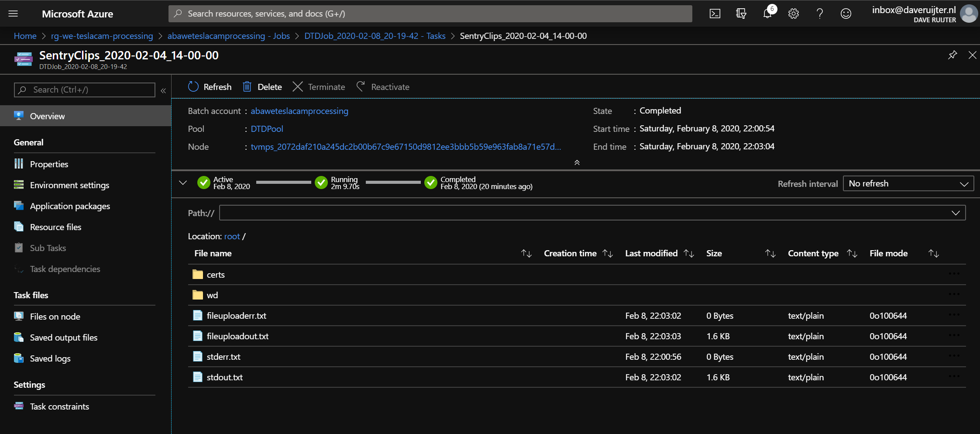The width and height of the screenshot is (980, 434).
Task: Go to abaweteslacamprocessing - Jobs breadcrumb
Action: click(x=229, y=36)
